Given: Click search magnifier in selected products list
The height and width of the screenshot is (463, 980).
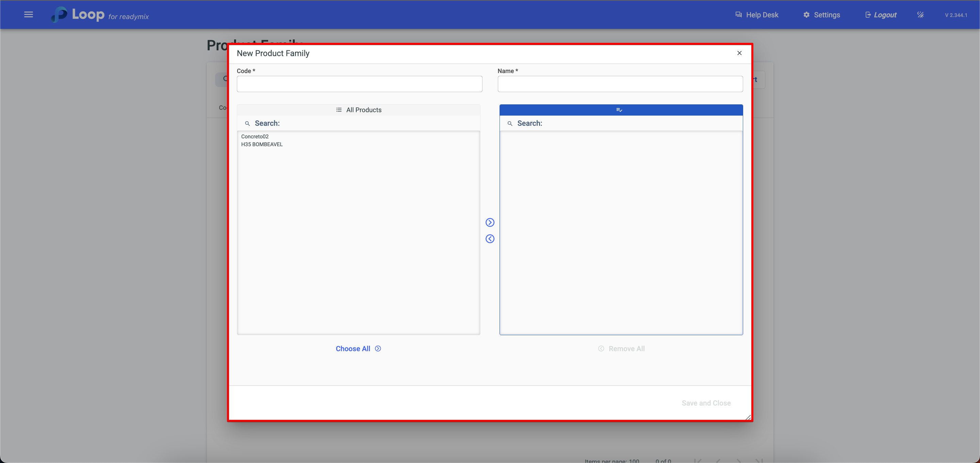Looking at the screenshot, I should point(510,123).
